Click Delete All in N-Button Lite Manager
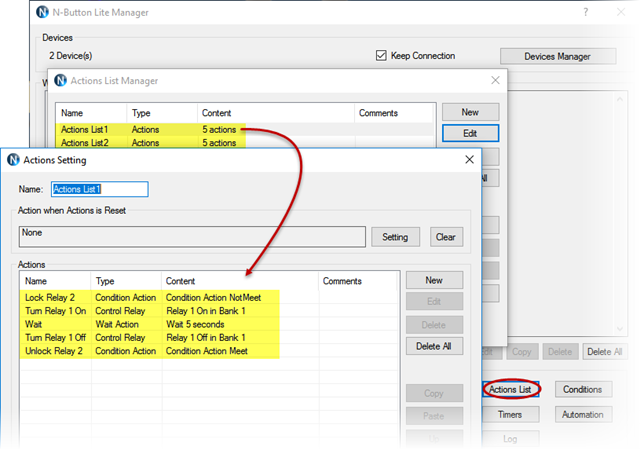This screenshot has height=450, width=640. click(x=604, y=352)
